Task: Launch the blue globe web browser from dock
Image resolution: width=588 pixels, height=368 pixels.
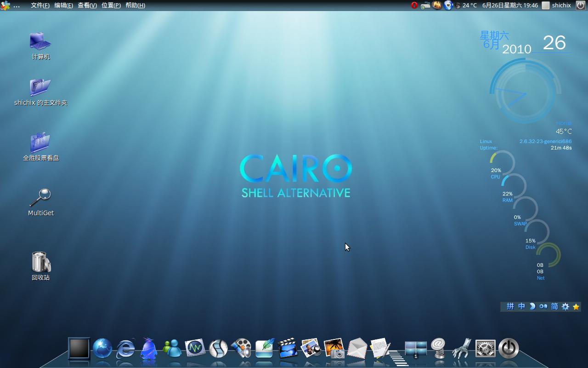Action: point(102,348)
